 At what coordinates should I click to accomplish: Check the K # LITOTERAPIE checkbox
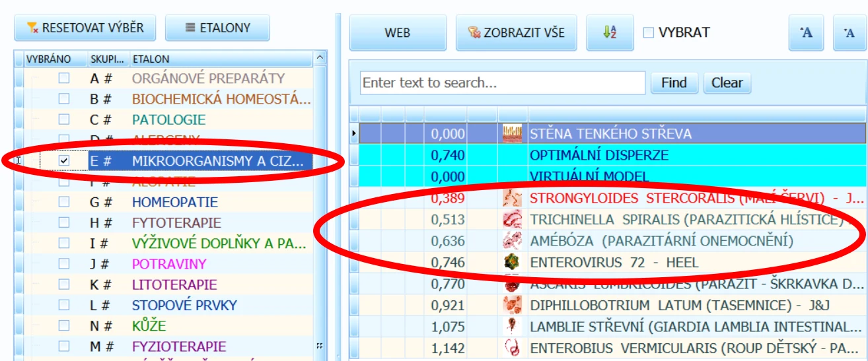(64, 284)
